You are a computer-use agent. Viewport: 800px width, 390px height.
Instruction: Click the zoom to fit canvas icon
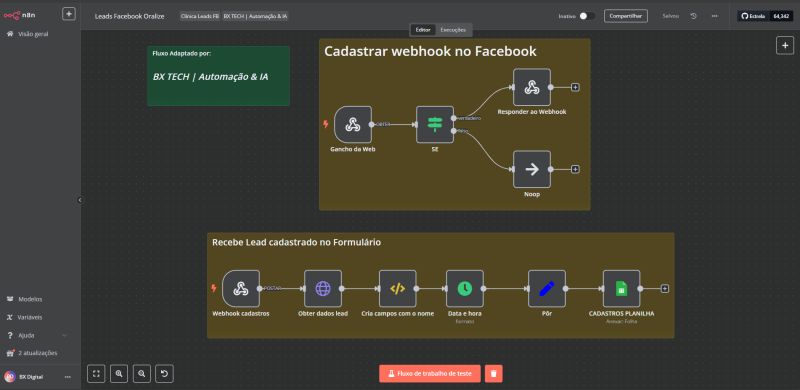point(96,374)
